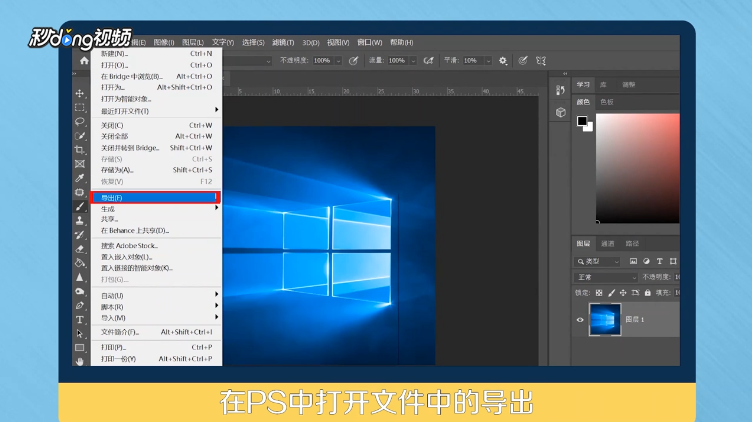752x422 pixels.
Task: Switch to the 通道 tab
Action: (608, 244)
